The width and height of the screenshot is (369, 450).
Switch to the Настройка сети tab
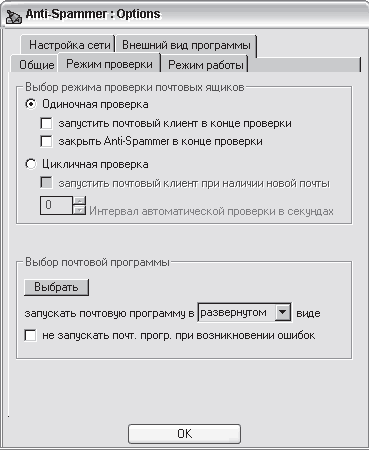[68, 45]
